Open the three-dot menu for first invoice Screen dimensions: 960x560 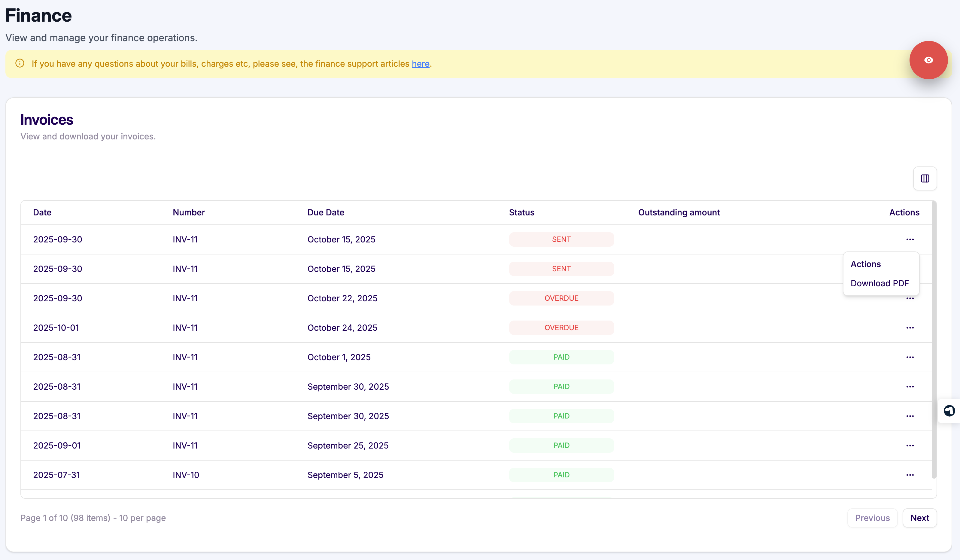tap(910, 239)
